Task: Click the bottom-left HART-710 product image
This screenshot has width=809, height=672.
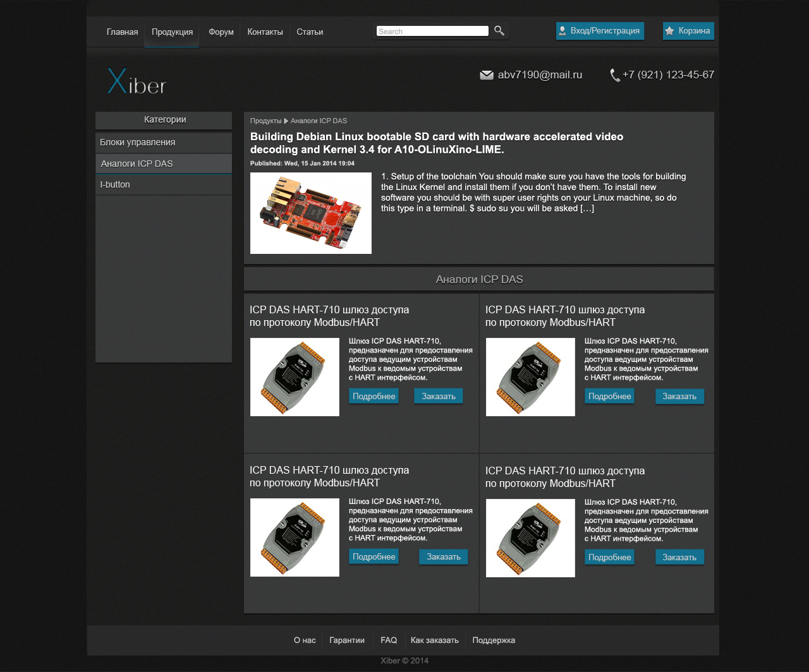Action: (295, 537)
